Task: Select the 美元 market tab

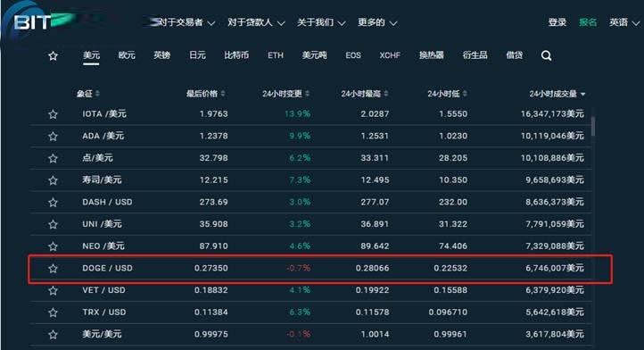Action: point(91,55)
